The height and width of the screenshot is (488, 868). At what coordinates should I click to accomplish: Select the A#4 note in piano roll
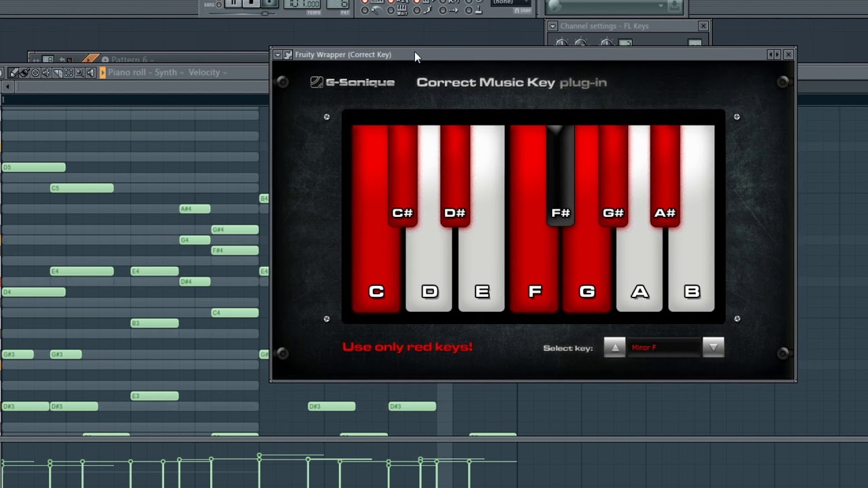(195, 209)
